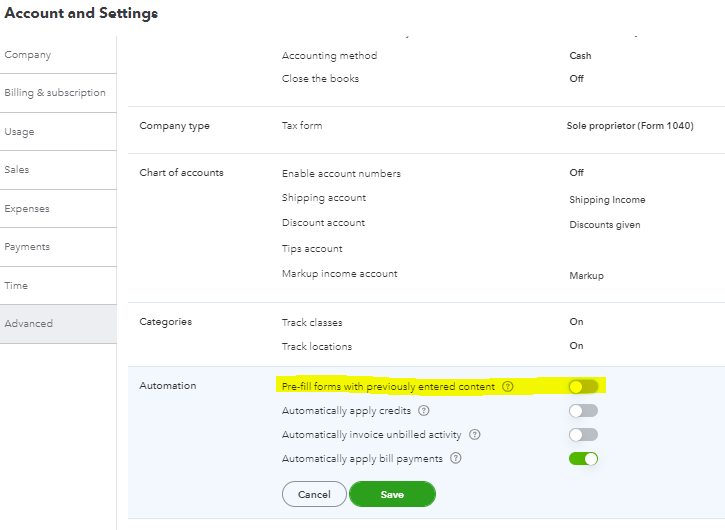The height and width of the screenshot is (530, 725).
Task: Open the Company settings tab
Action: tap(28, 55)
